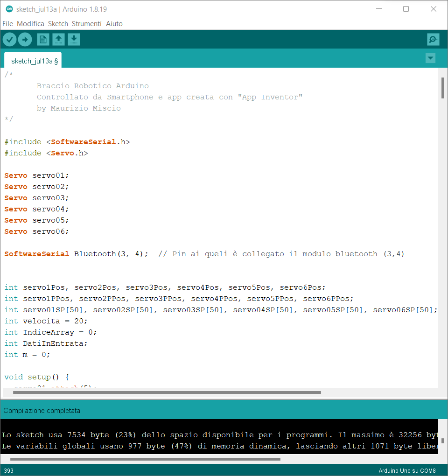The width and height of the screenshot is (448, 476).
Task: Click the Upload sketch icon
Action: [x=25, y=39]
